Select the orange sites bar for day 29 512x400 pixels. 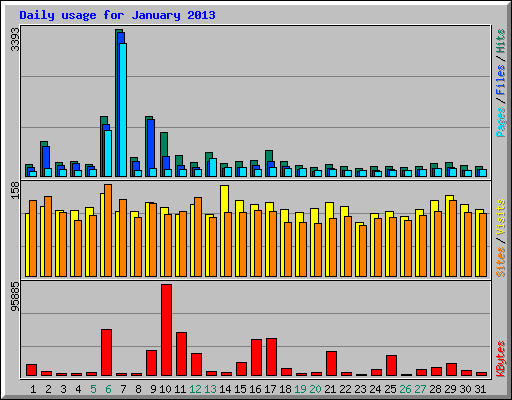pos(453,238)
